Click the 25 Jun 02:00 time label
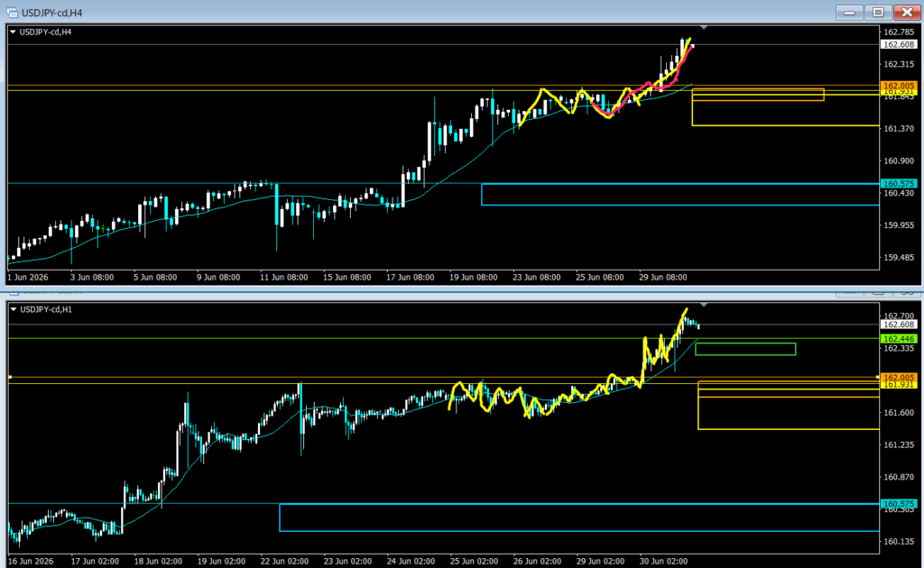Screen dimensions: 924x568 tap(474, 562)
